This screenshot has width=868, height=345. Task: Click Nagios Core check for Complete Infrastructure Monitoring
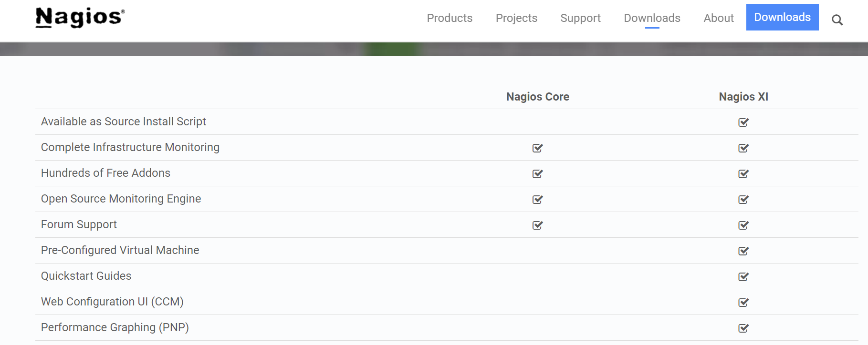point(538,148)
